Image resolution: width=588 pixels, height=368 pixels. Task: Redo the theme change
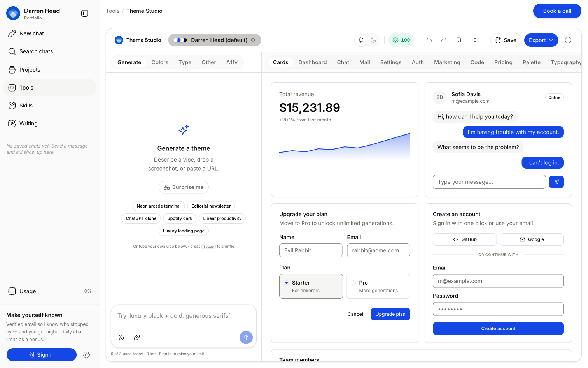click(x=444, y=40)
